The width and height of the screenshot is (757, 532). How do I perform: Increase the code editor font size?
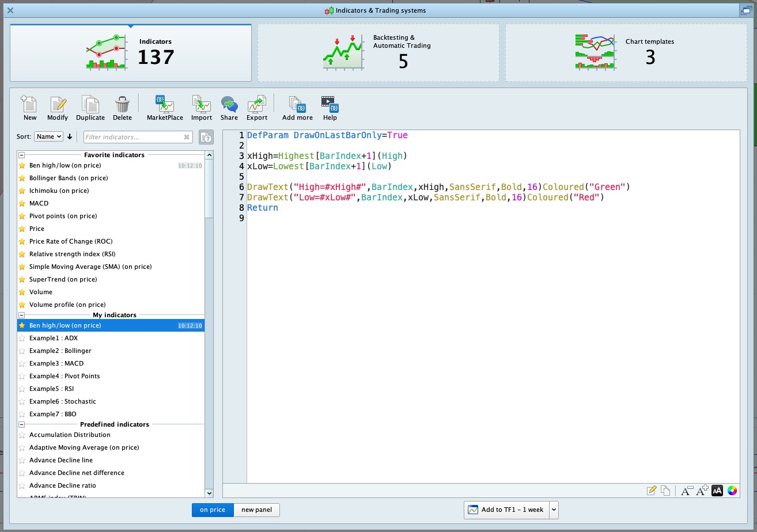coord(702,491)
